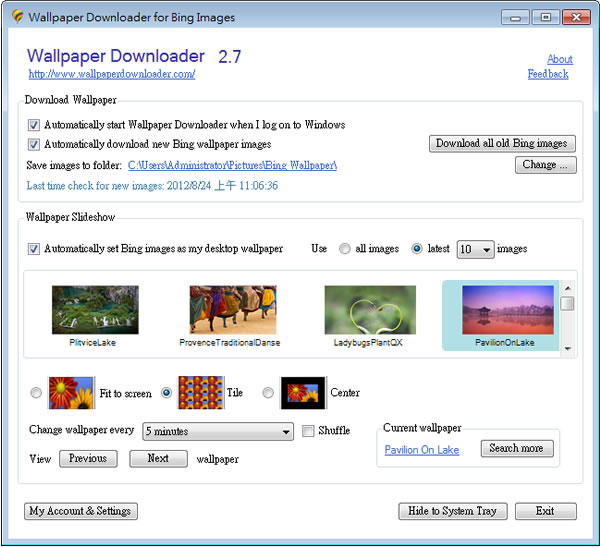This screenshot has height=547, width=600.
Task: Choose the Tile radio button
Action: pos(166,393)
